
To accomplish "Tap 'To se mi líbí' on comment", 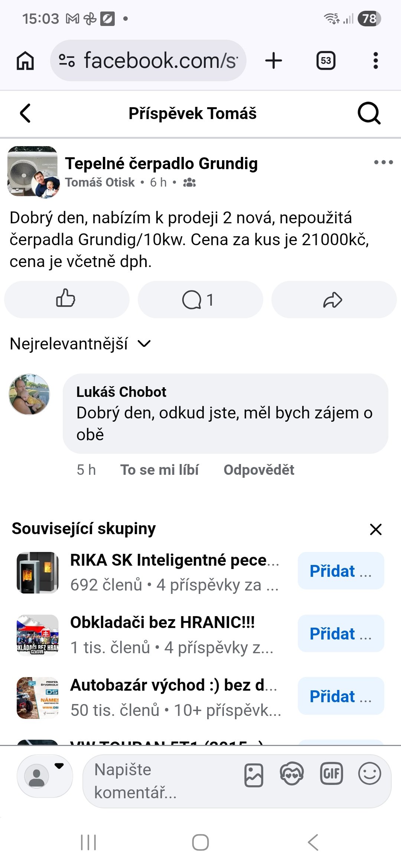I will tap(159, 470).
